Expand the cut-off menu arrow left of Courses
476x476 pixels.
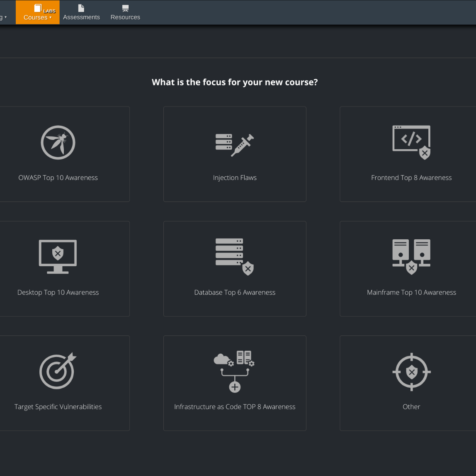click(x=5, y=17)
